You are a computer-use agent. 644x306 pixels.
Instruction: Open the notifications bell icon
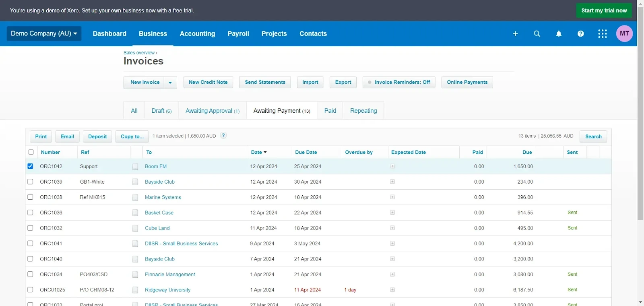pos(559,34)
